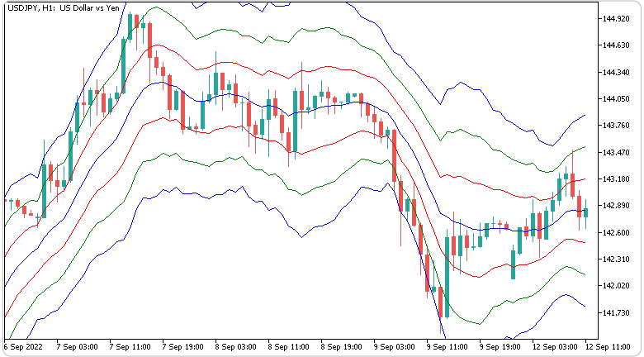Click the 9 Sep 11:00 time label
The image size is (644, 357).
pyautogui.click(x=447, y=346)
